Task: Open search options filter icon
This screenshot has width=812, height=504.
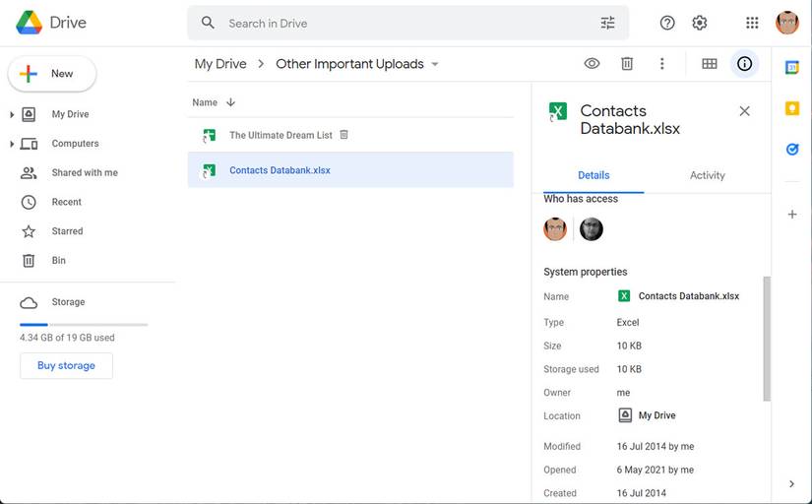Action: [x=607, y=23]
